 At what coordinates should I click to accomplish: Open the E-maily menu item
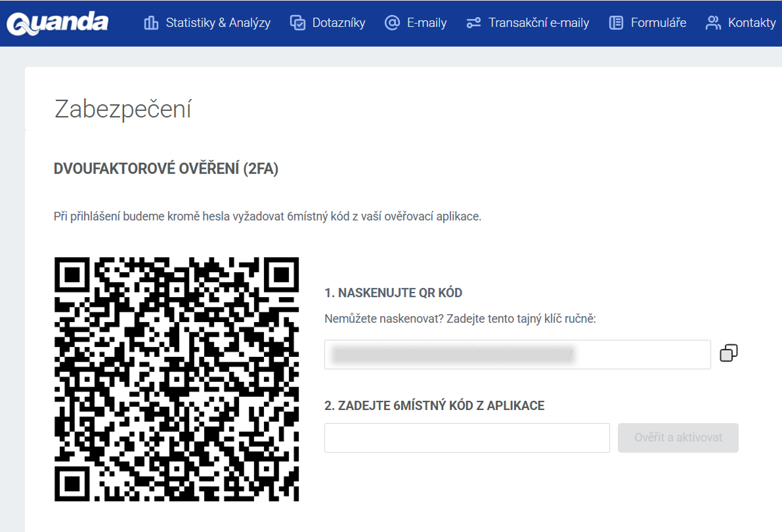[427, 23]
